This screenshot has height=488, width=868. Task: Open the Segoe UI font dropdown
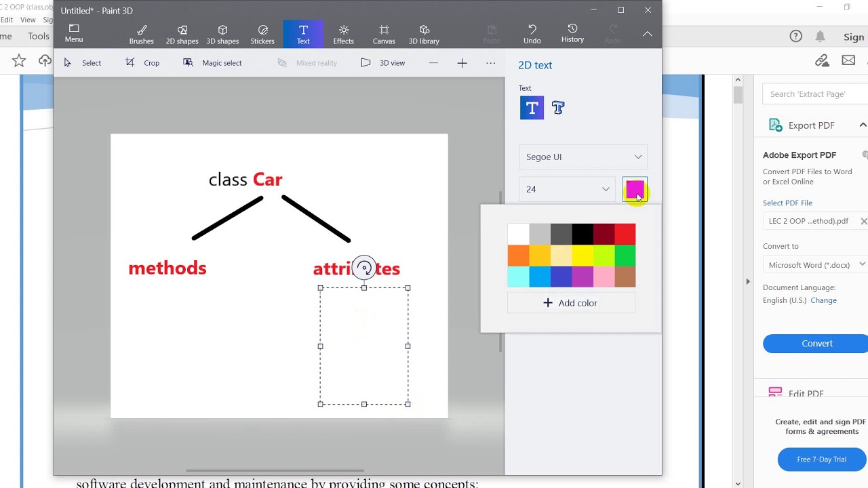point(583,157)
